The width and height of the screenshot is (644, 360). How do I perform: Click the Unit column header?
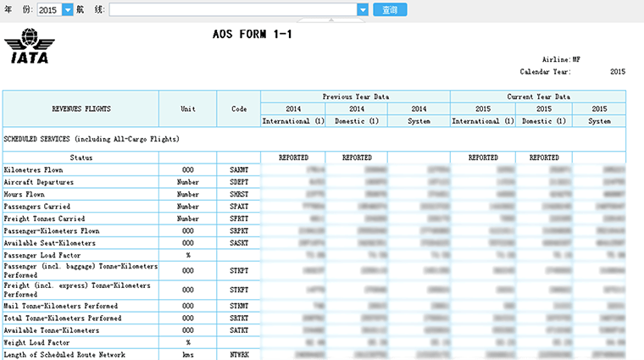pos(187,109)
